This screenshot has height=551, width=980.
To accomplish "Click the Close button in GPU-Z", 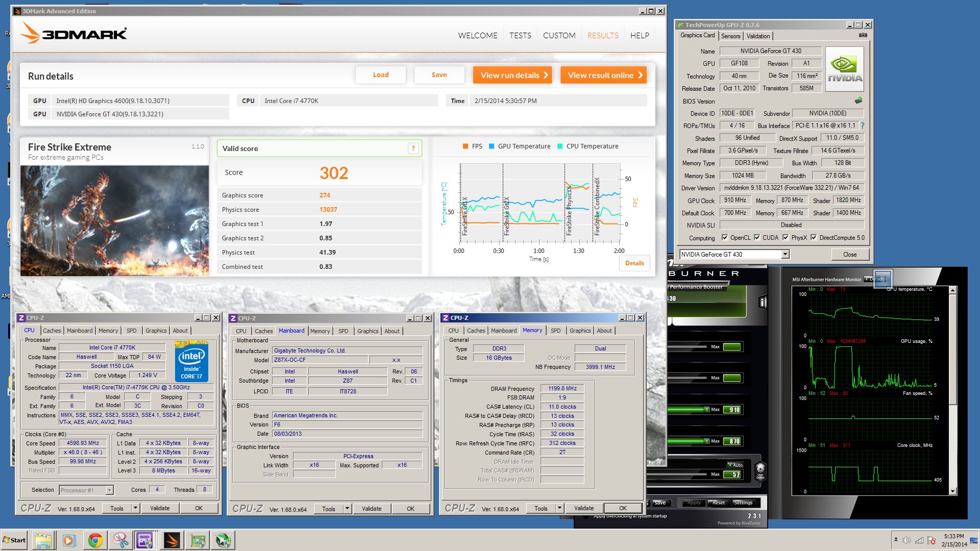I will (850, 254).
